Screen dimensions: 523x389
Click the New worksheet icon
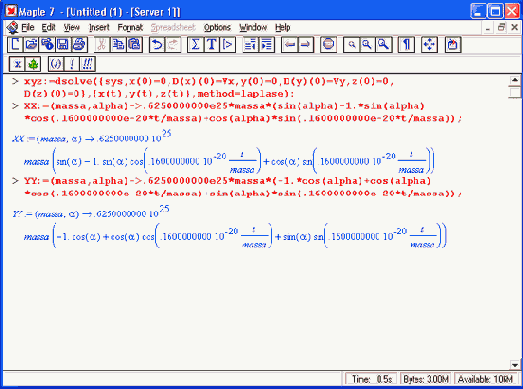(x=15, y=45)
